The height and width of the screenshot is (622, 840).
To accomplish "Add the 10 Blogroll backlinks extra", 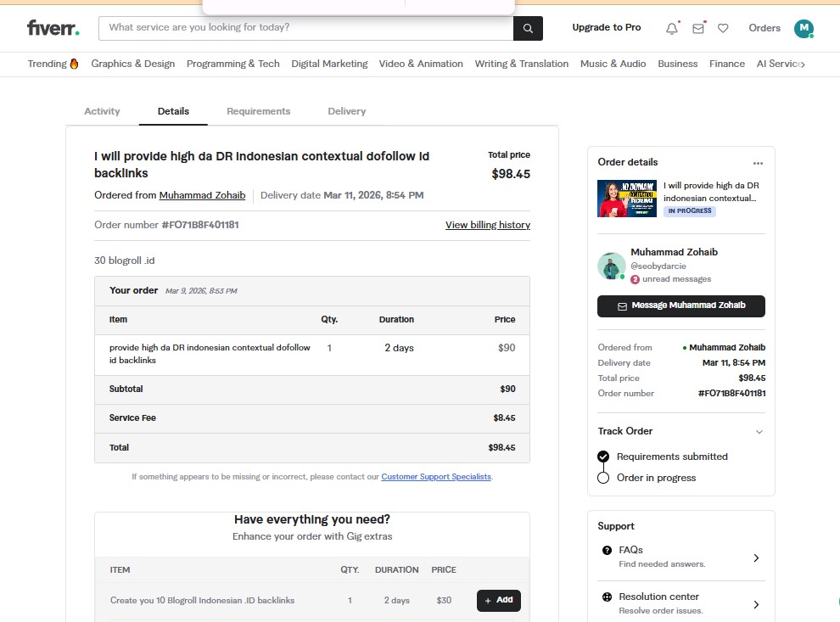I will click(x=498, y=600).
